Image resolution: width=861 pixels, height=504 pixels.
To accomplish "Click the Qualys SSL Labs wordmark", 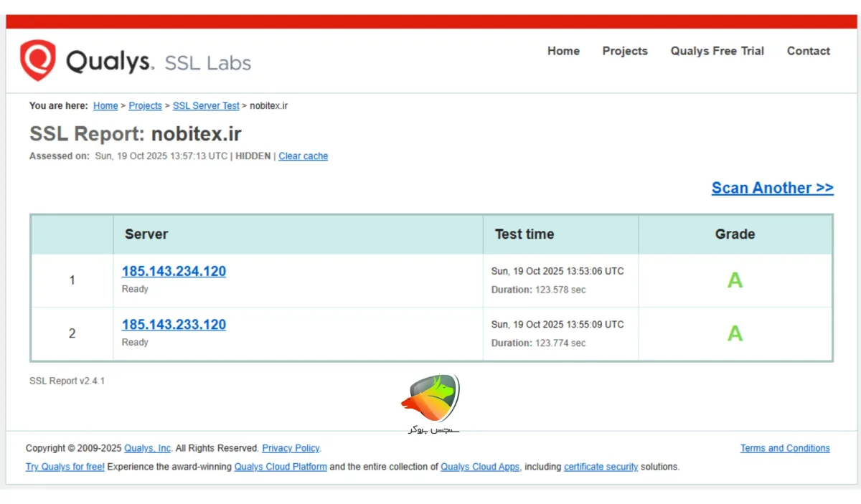I will (159, 62).
